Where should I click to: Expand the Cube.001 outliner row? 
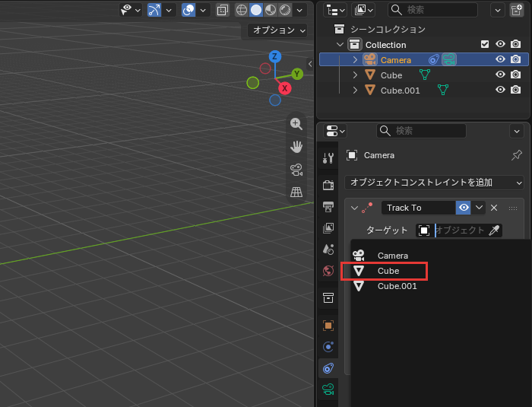355,90
